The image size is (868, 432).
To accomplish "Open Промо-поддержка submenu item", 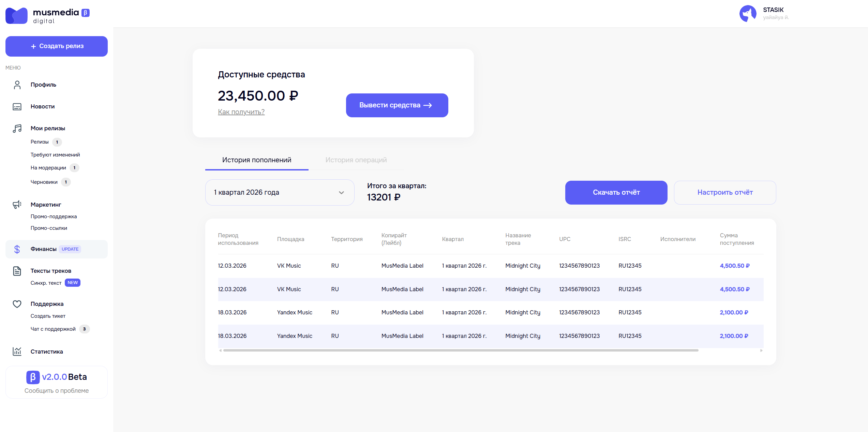I will pyautogui.click(x=54, y=217).
